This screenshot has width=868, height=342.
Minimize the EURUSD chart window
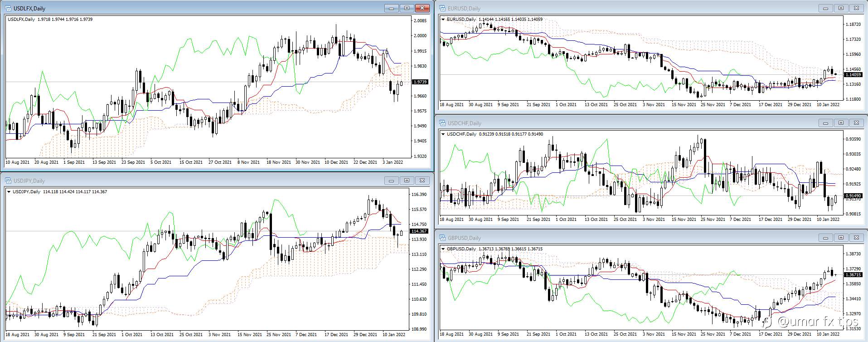(825, 8)
